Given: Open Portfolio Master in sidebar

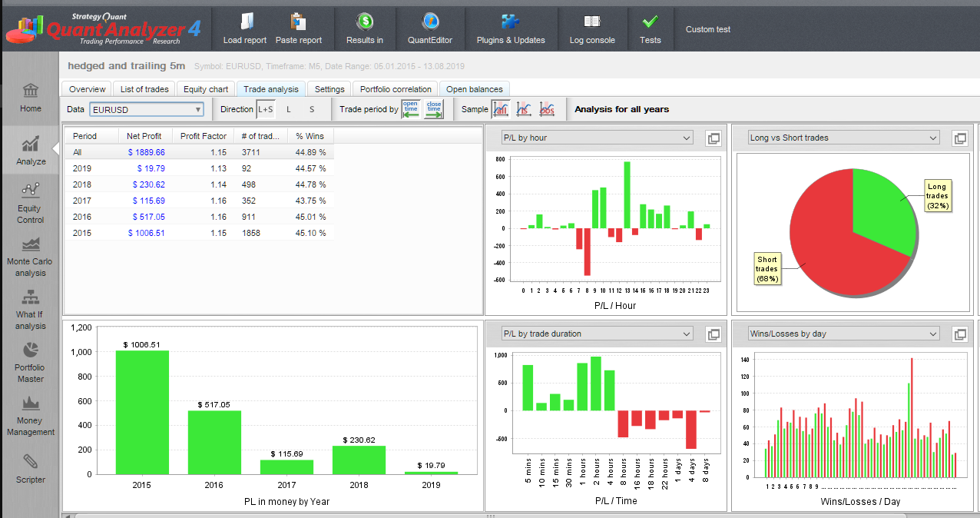Looking at the screenshot, I should (x=30, y=361).
